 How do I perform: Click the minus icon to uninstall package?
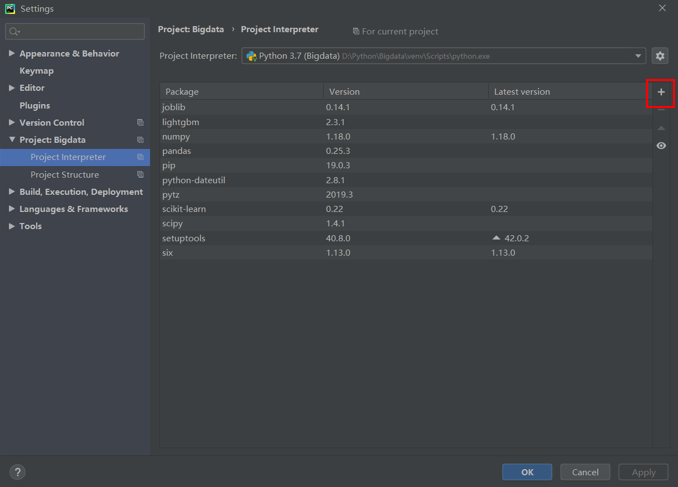point(661,110)
